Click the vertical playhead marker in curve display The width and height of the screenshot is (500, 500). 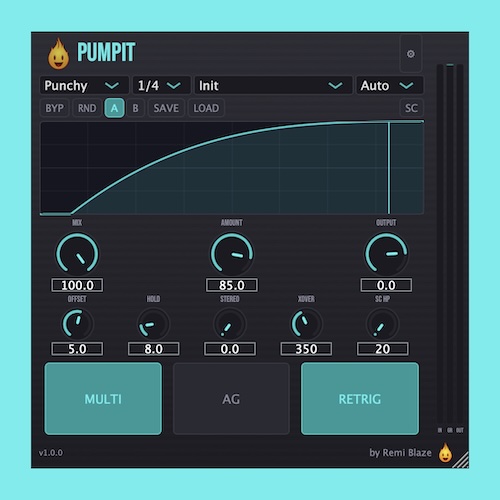point(389,168)
